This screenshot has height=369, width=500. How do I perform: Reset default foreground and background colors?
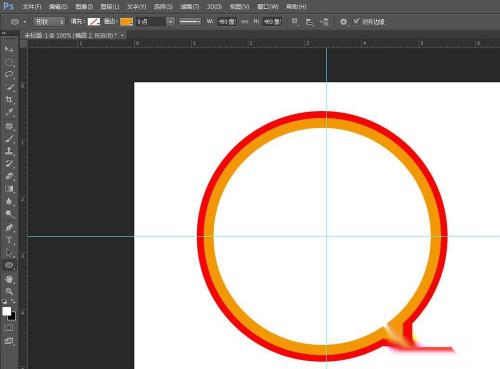click(x=5, y=302)
